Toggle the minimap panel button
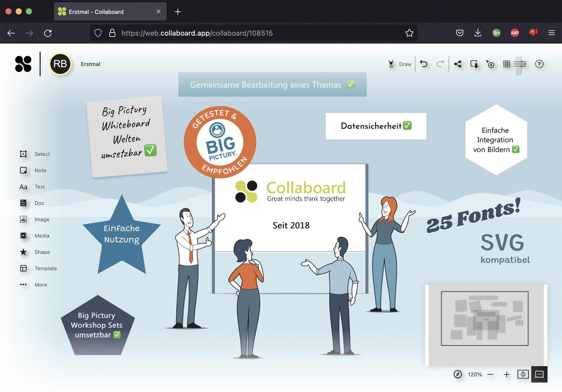The height and width of the screenshot is (392, 562). click(539, 374)
